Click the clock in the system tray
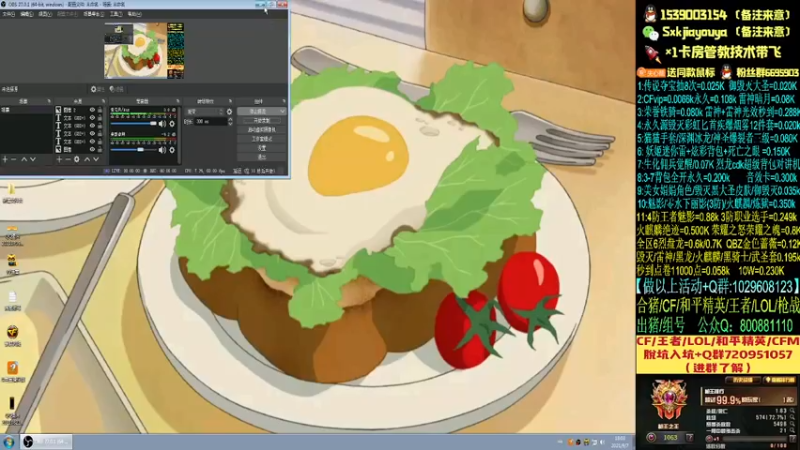The height and width of the screenshot is (450, 800). point(620,442)
